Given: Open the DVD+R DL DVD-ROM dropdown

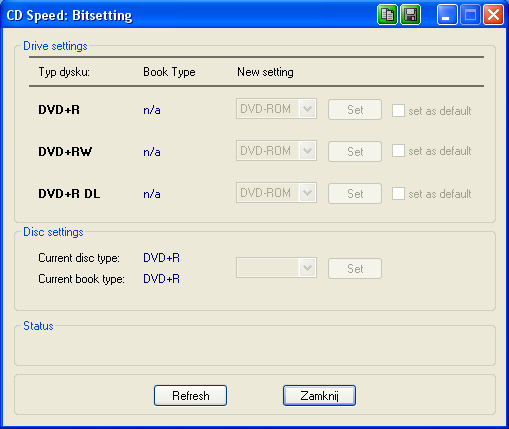Looking at the screenshot, I should click(276, 193).
